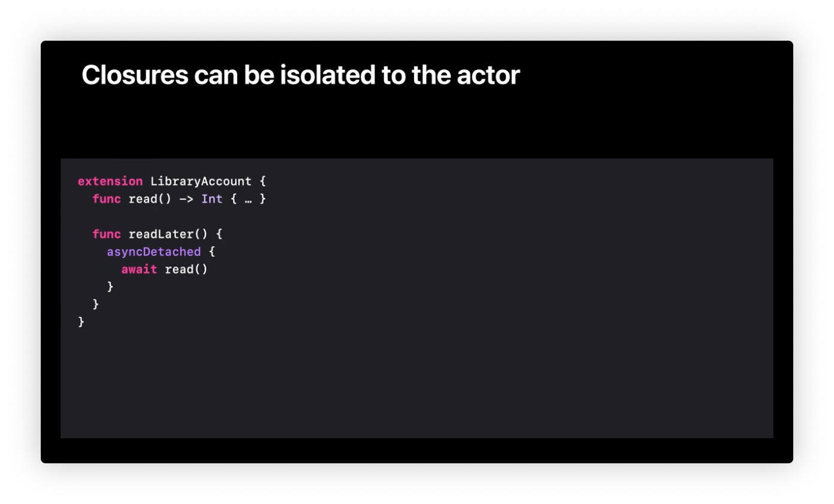
Task: Click the final closing brace of extension
Action: (81, 322)
